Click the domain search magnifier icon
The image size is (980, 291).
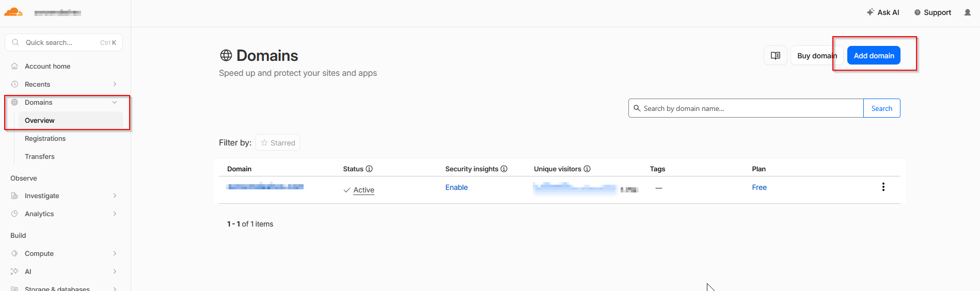coord(637,108)
